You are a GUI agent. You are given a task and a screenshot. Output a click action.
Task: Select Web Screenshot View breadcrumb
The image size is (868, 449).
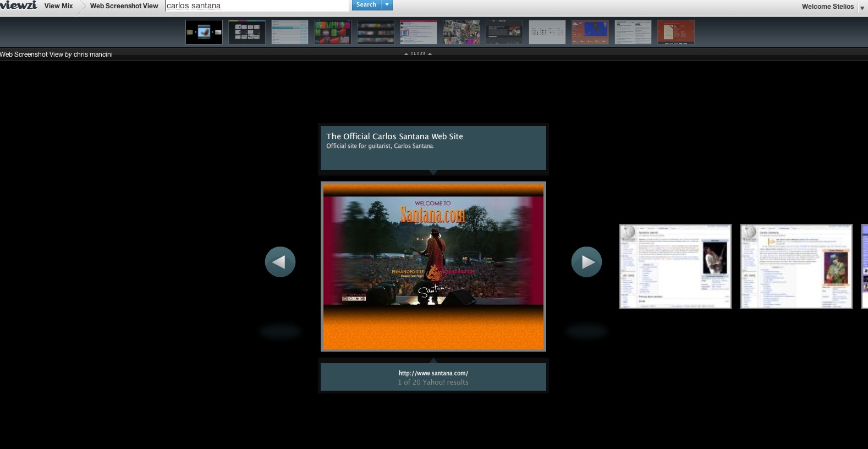coord(124,6)
